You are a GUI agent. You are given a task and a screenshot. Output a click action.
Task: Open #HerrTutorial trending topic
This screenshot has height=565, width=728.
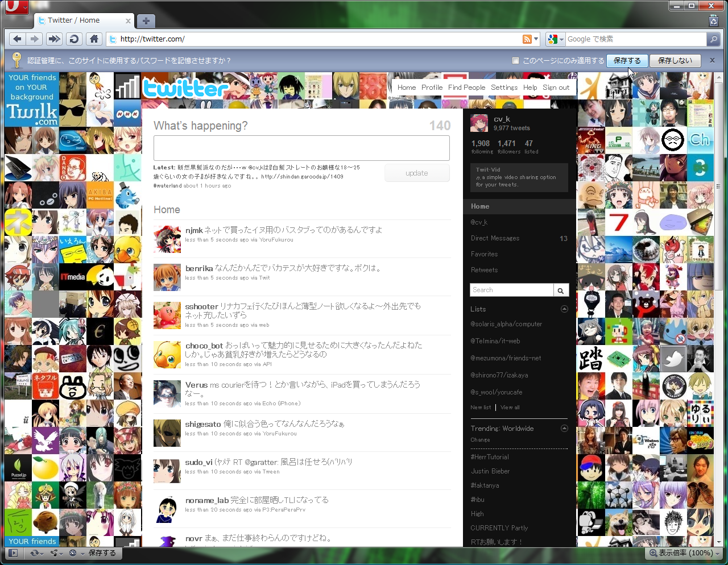(x=490, y=457)
